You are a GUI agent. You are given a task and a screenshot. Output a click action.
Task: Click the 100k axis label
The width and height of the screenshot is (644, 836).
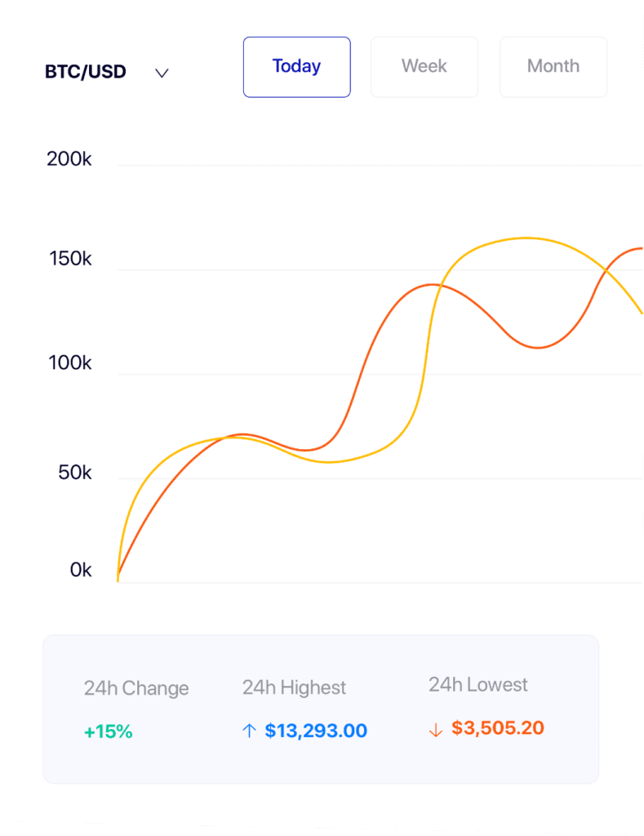[69, 362]
